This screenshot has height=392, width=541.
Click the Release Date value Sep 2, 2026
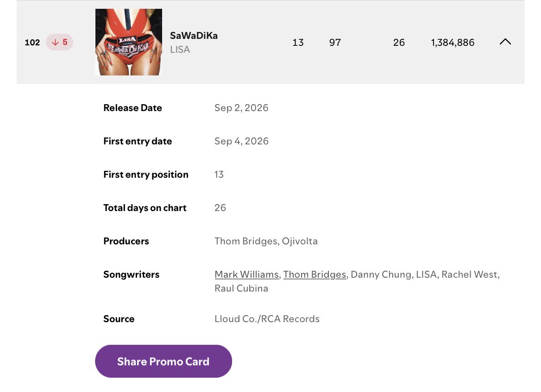point(241,108)
